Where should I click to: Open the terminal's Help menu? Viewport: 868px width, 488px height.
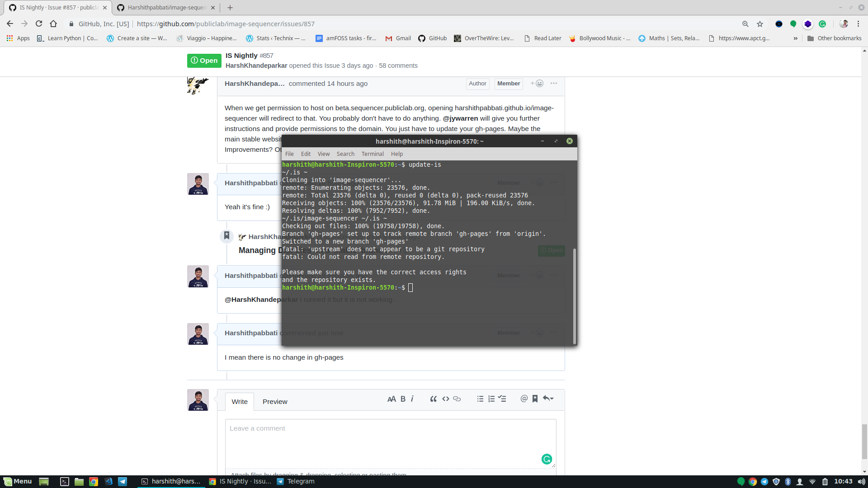[397, 154]
